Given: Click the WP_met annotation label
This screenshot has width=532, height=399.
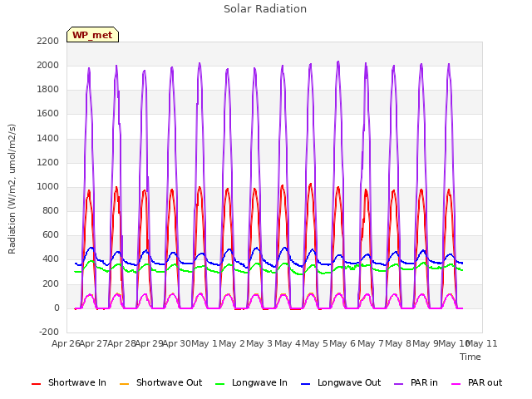Looking at the screenshot, I should [92, 35].
